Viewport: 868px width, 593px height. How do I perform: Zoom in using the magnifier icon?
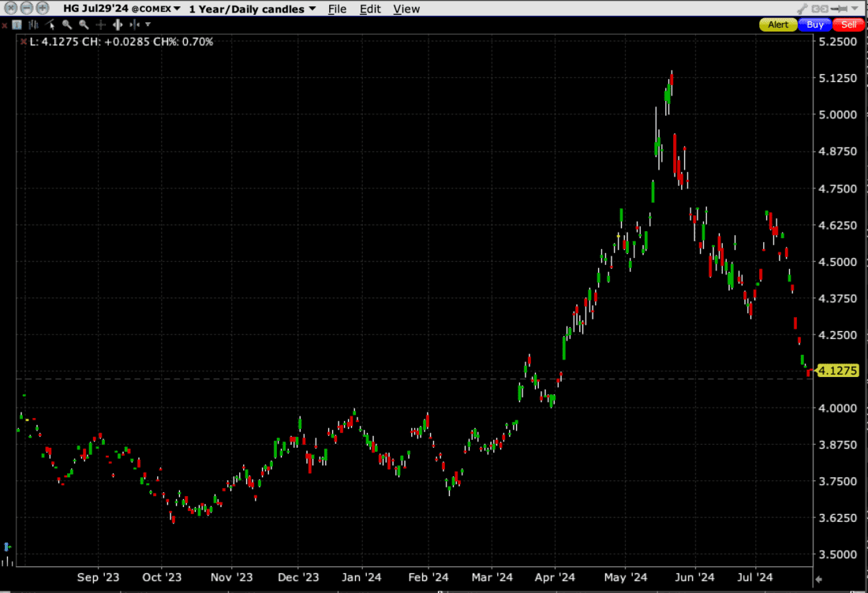66,24
